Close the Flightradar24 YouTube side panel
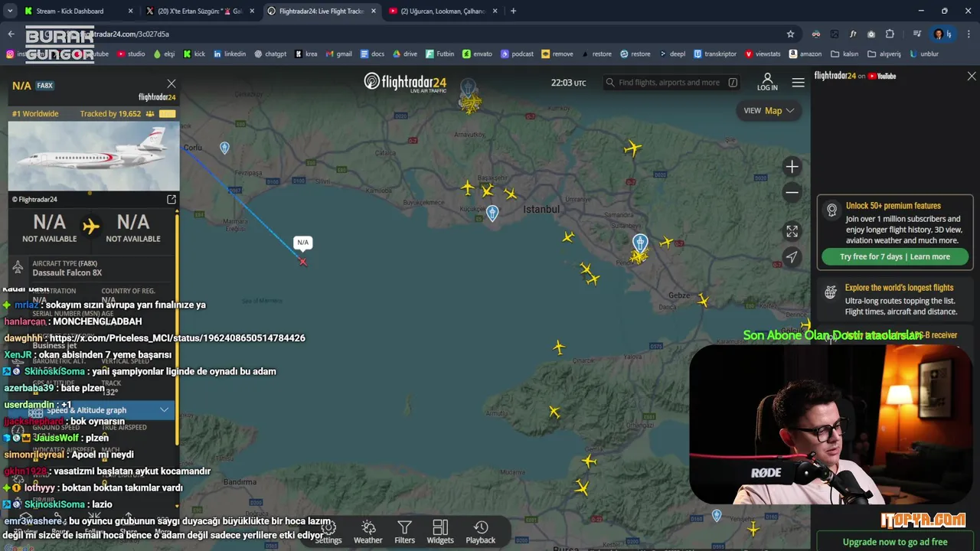This screenshot has height=551, width=980. [x=972, y=76]
